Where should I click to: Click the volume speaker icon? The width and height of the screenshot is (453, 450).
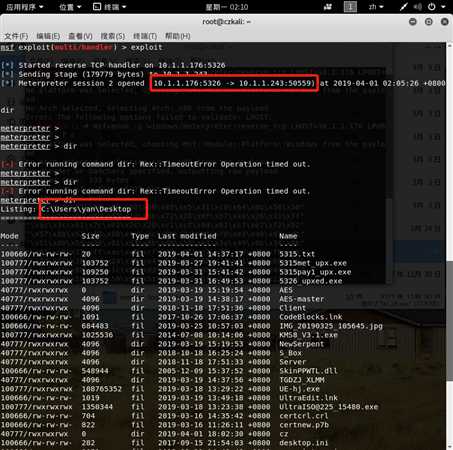click(x=418, y=7)
